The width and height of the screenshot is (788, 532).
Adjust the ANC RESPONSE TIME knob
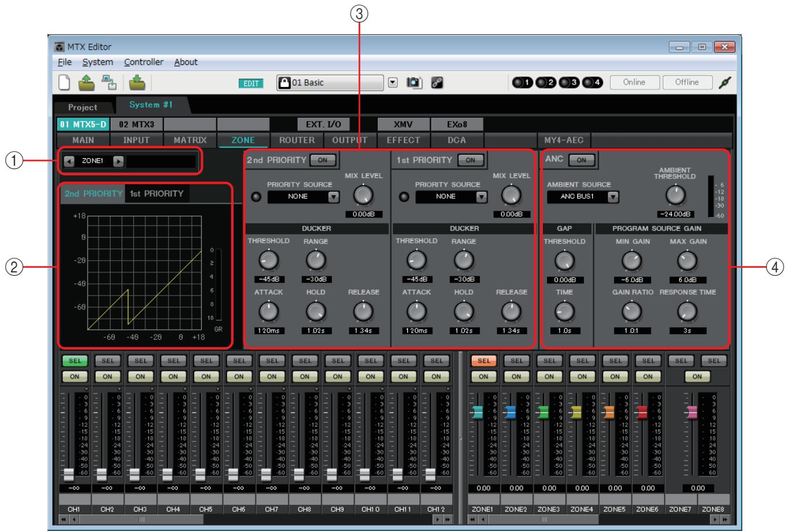coord(687,312)
